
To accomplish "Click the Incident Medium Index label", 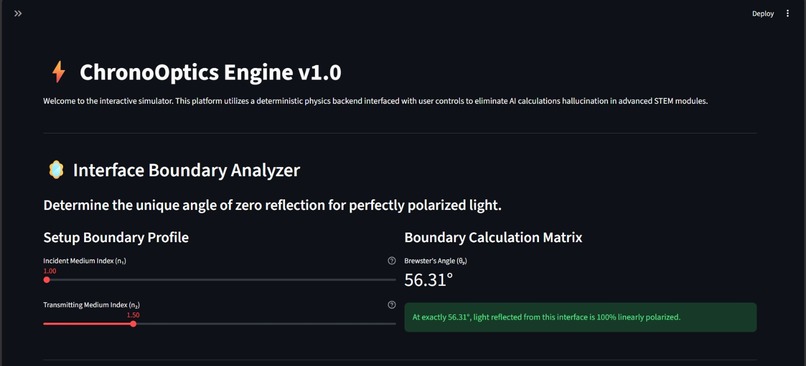I will pyautogui.click(x=85, y=261).
